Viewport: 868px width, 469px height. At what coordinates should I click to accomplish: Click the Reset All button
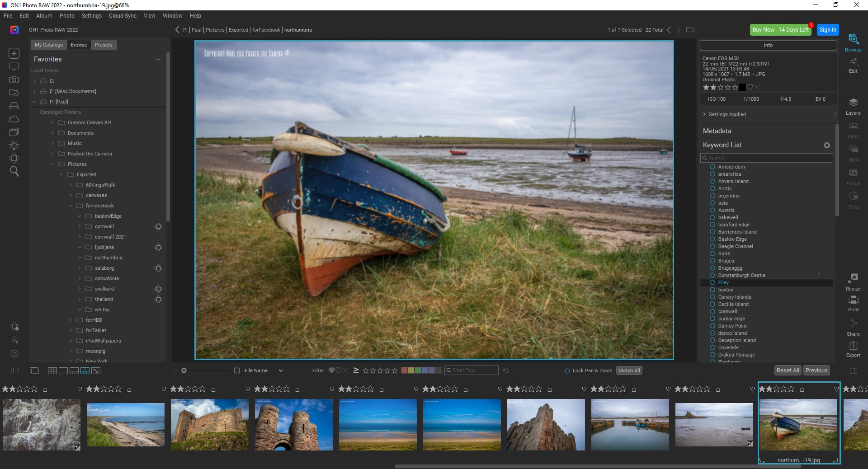tap(788, 371)
